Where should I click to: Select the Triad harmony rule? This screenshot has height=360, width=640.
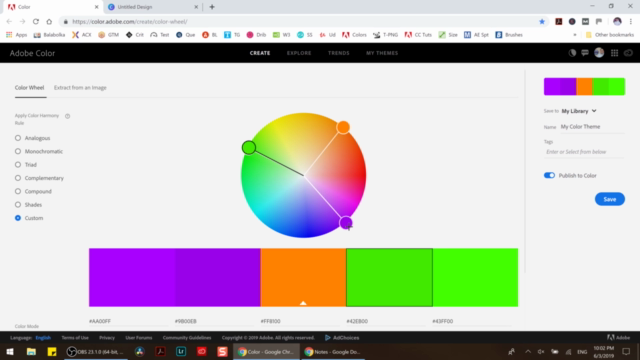coord(26,164)
